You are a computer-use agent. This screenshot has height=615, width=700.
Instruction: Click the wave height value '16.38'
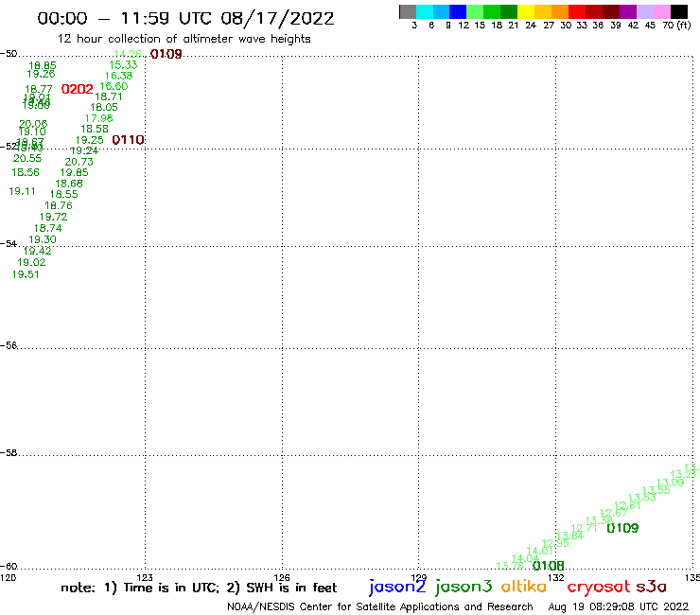tap(119, 76)
